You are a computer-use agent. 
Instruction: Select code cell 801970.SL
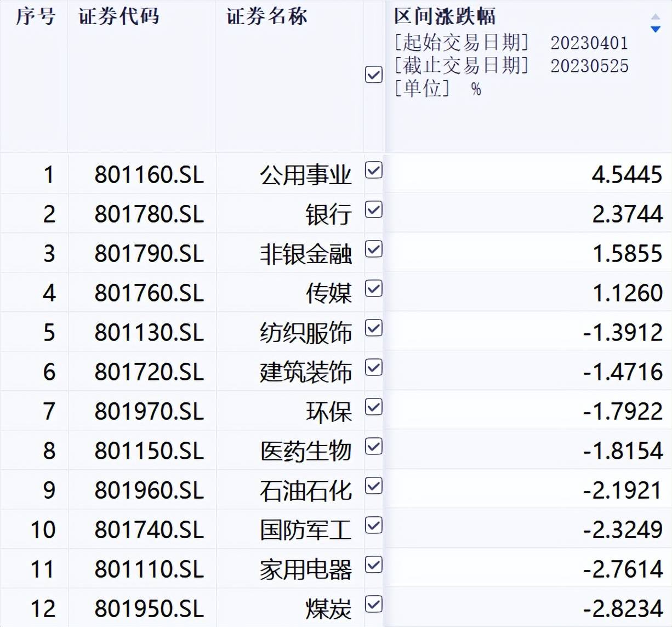(149, 412)
